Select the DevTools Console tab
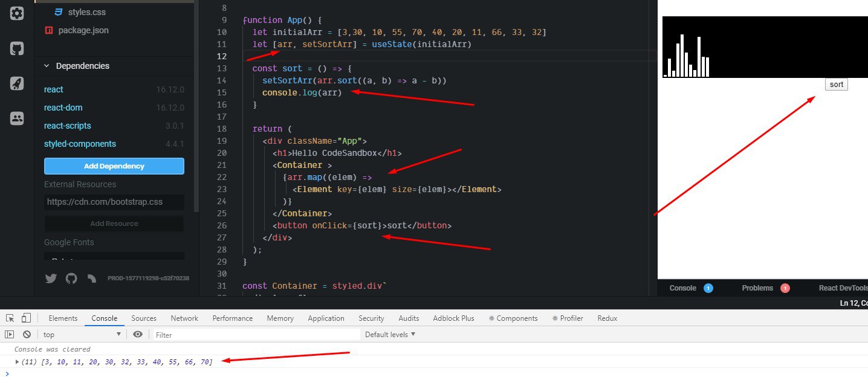The height and width of the screenshot is (383, 868). (x=104, y=318)
